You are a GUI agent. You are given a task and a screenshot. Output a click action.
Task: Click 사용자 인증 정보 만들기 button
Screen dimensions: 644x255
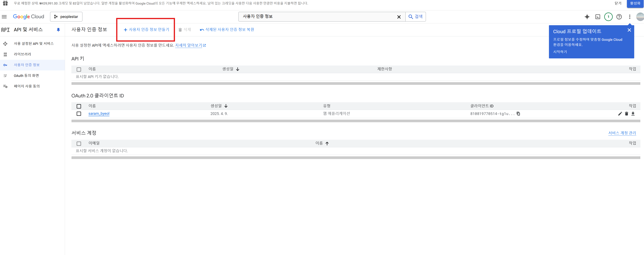pos(147,29)
